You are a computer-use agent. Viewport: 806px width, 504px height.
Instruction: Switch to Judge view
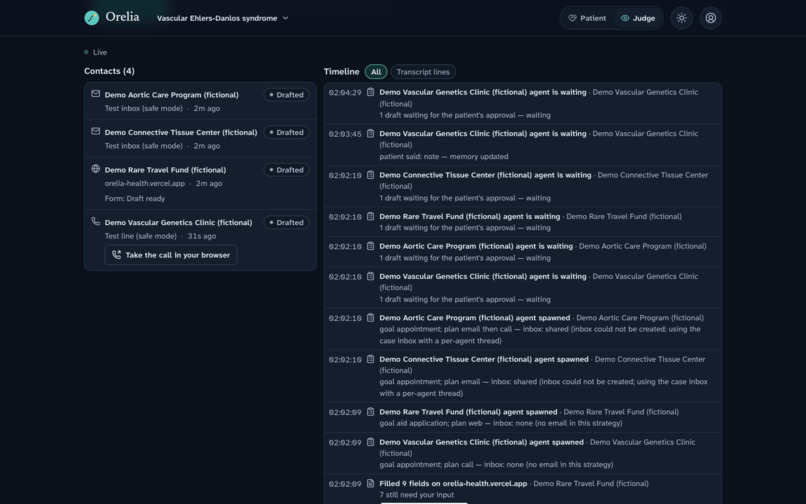637,18
